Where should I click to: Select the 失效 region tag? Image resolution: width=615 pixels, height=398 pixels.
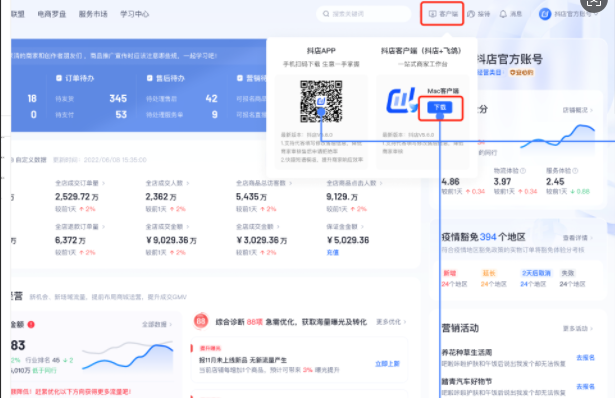pos(568,273)
